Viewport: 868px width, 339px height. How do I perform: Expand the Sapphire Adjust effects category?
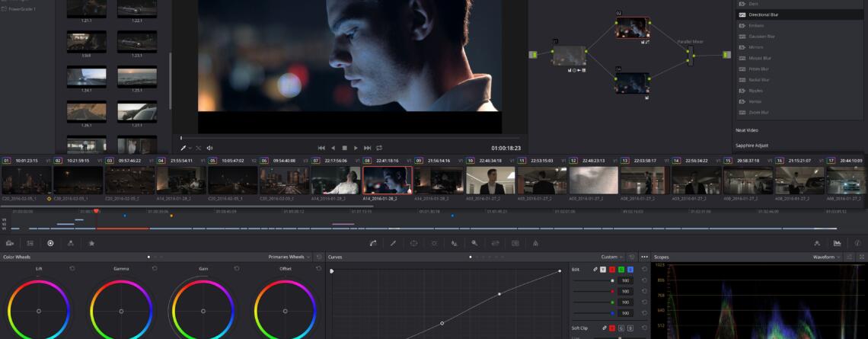tap(752, 146)
